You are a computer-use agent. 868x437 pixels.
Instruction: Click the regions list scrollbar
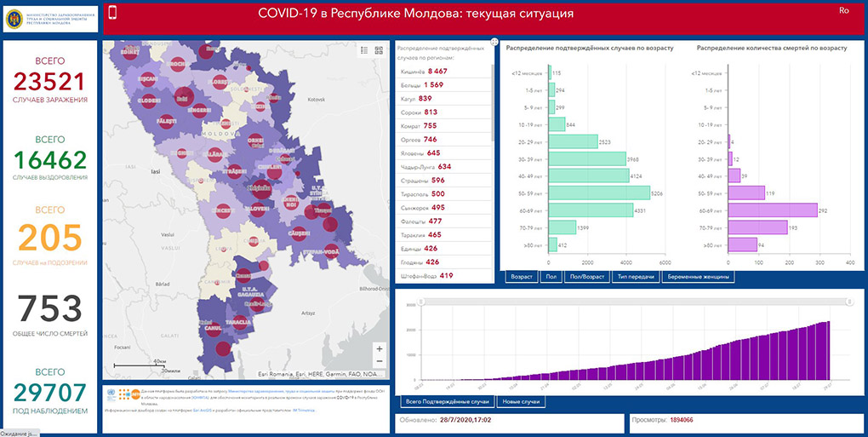(x=494, y=102)
